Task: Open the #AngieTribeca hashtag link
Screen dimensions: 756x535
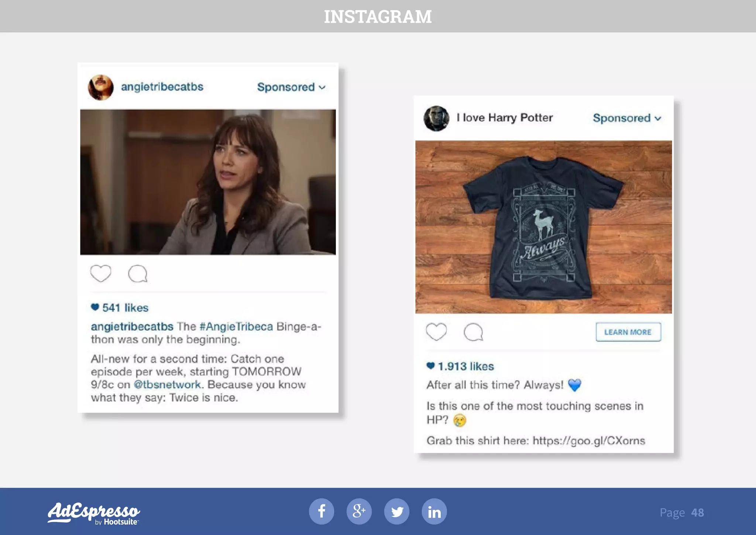Action: point(236,327)
